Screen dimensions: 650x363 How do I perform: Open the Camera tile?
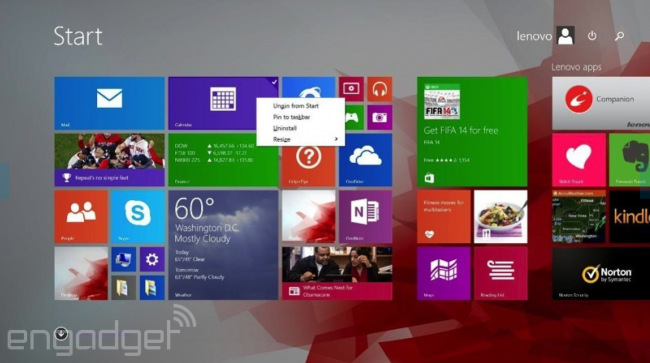pos(379,117)
